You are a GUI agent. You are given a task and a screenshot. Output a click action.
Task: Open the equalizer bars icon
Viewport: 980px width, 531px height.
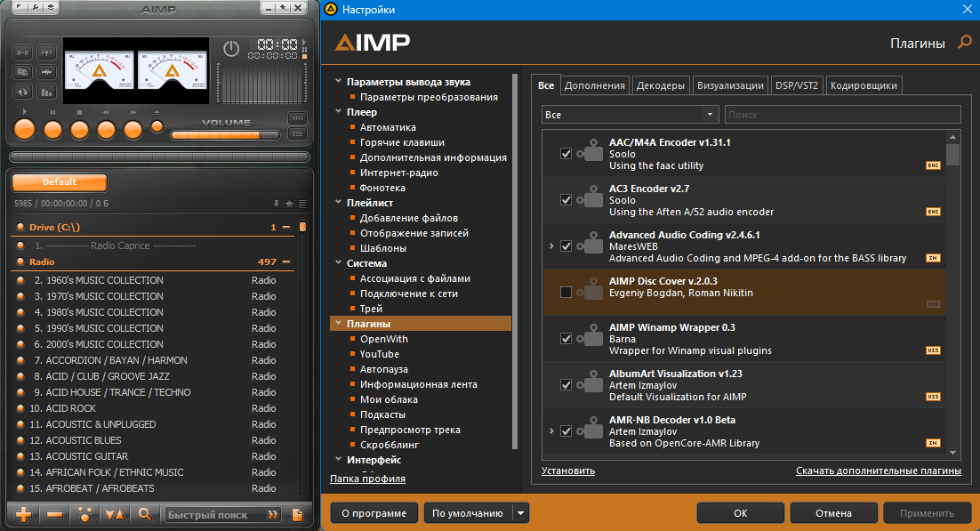tap(46, 92)
